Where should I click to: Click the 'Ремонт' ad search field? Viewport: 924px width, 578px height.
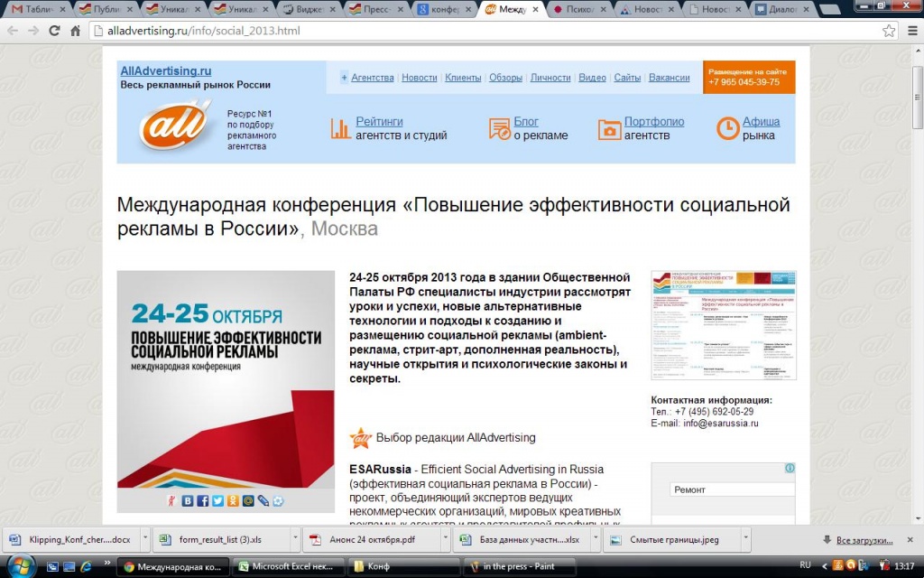tap(731, 489)
